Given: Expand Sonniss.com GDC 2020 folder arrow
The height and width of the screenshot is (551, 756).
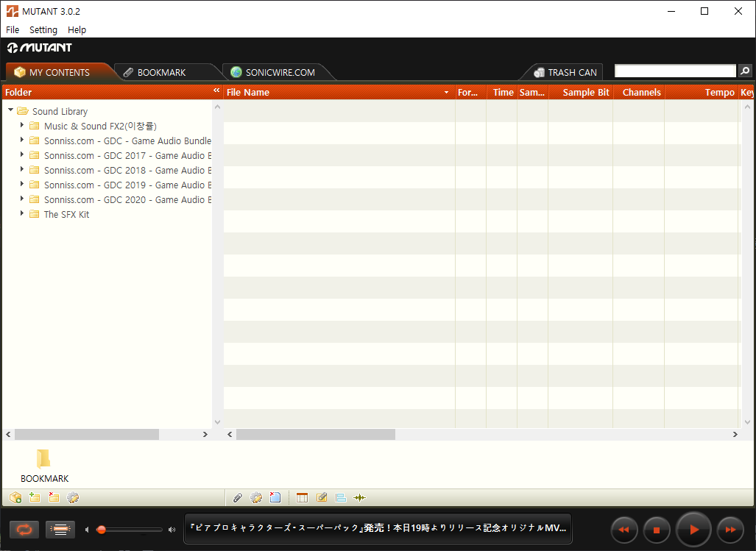Looking at the screenshot, I should click(21, 199).
